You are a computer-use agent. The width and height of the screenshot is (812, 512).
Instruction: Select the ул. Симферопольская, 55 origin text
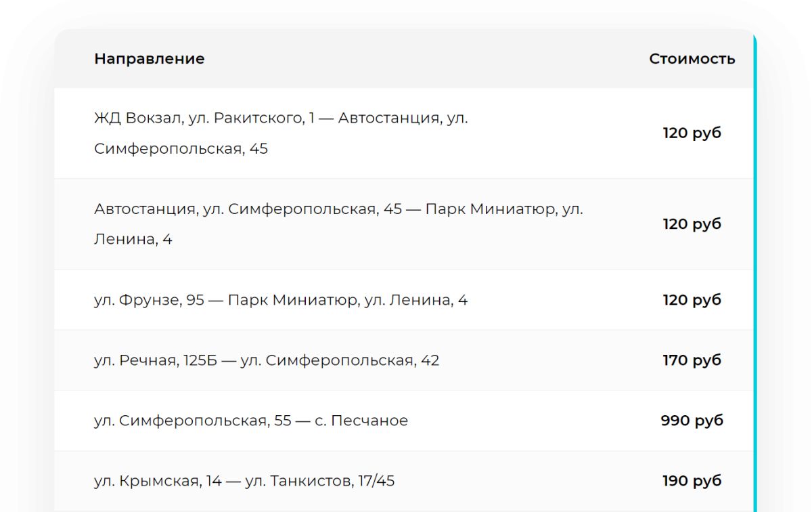[192, 421]
